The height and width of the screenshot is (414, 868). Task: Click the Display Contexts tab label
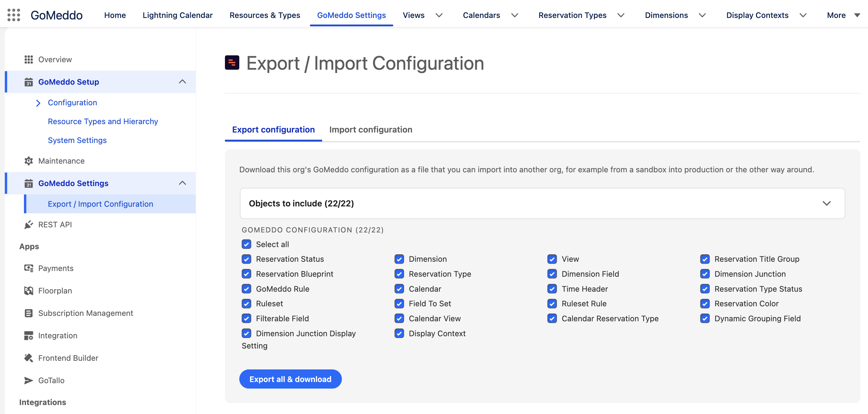point(757,15)
